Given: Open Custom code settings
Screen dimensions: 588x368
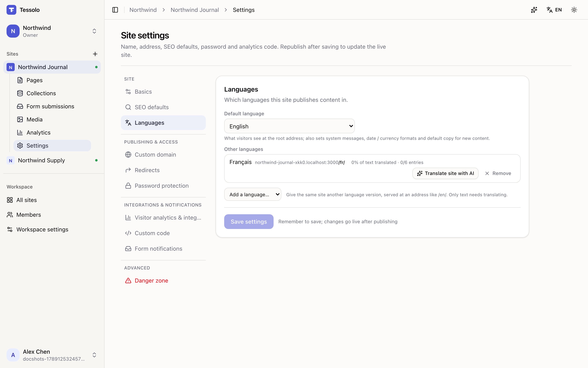Looking at the screenshot, I should pyautogui.click(x=163, y=233).
